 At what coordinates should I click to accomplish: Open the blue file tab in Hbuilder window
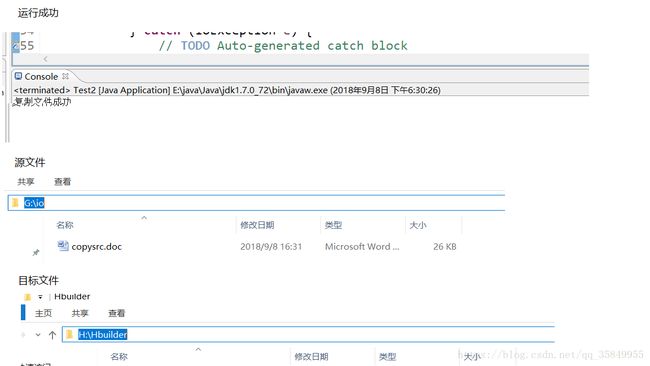click(x=23, y=313)
